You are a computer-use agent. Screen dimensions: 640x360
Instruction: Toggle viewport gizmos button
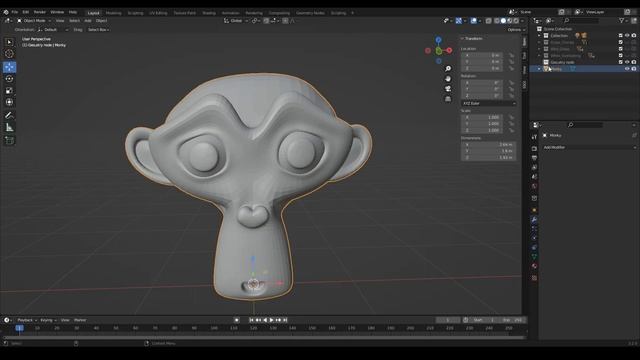tap(459, 21)
